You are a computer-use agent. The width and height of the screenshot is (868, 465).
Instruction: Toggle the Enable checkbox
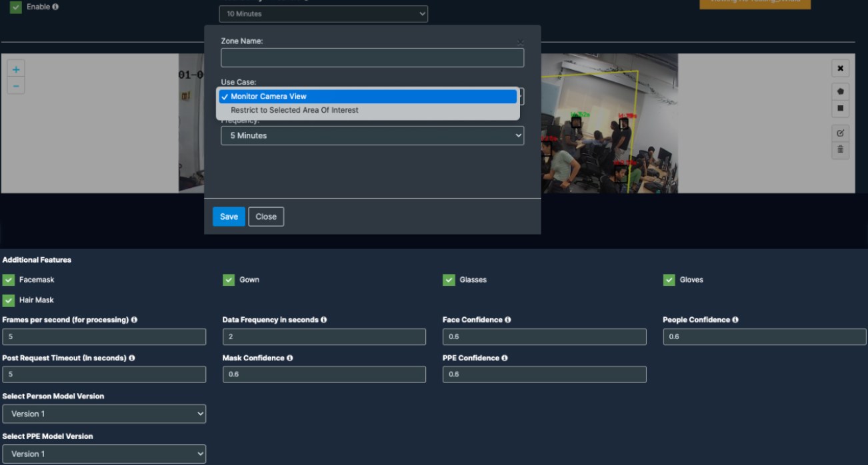[16, 7]
